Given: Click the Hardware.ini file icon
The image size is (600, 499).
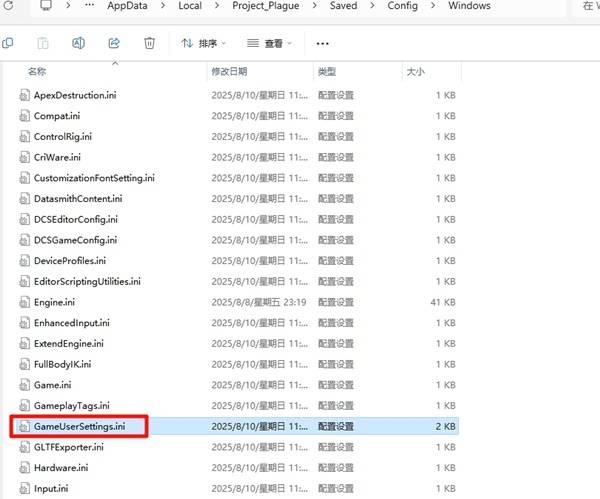Looking at the screenshot, I should (26, 468).
